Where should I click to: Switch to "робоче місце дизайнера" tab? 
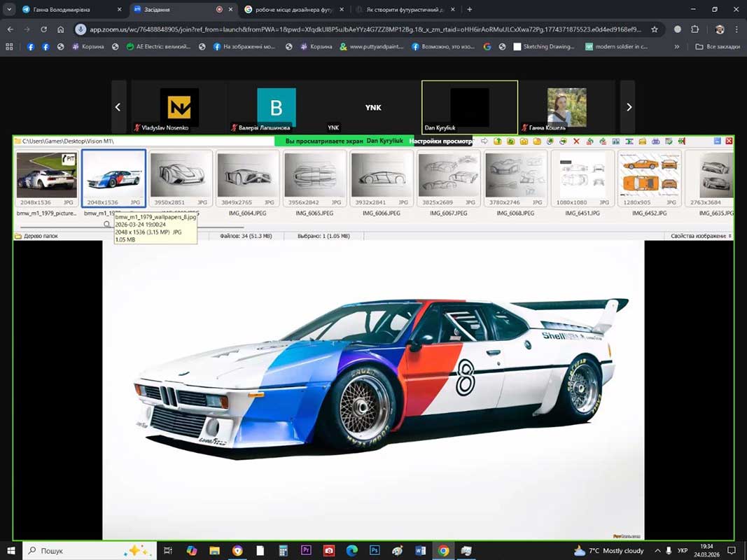[x=291, y=10]
